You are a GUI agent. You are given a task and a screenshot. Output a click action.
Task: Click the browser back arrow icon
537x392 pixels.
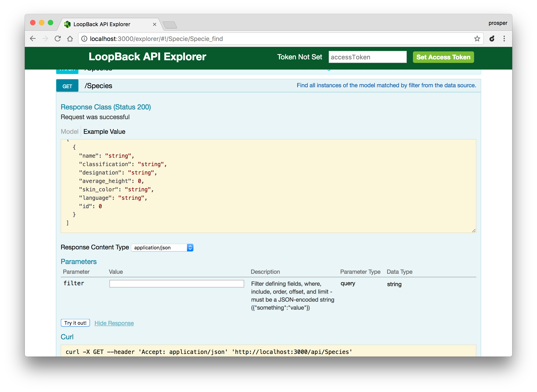(33, 39)
